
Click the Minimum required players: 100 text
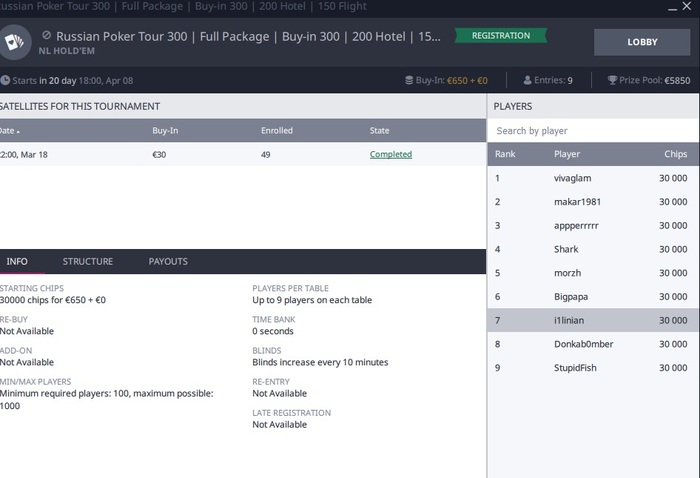107,399
